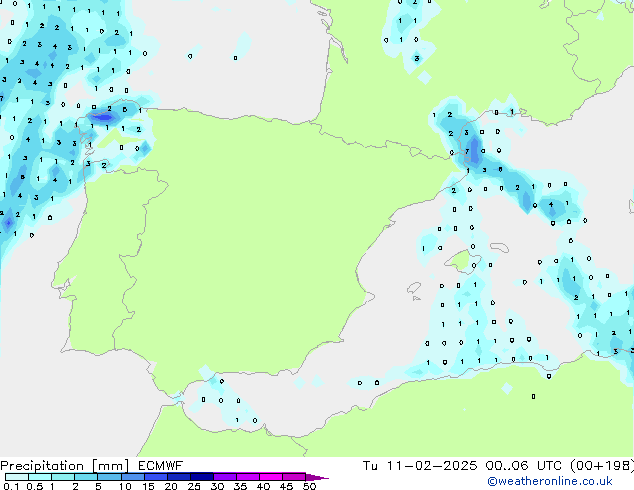Click the 1–2 mm legend color box
Image resolution: width=634 pixels, height=490 pixels.
tap(63, 477)
